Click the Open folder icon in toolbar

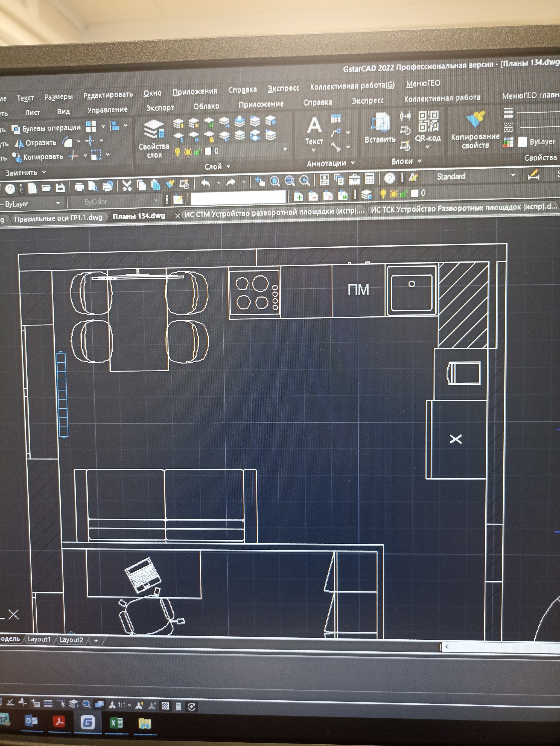coord(46,188)
